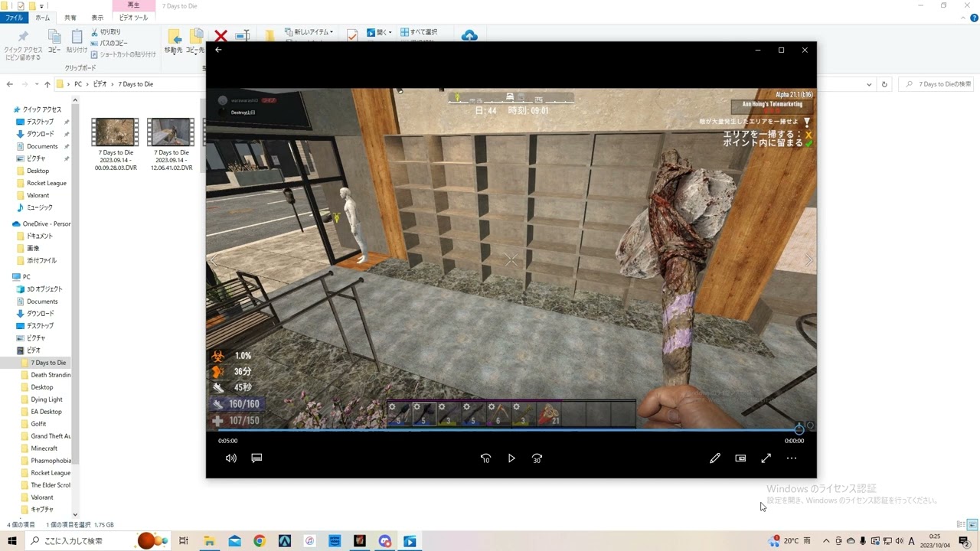Screen dimensions: 980x551
Task: Click すべて選択 in the ribbon
Action: pyautogui.click(x=419, y=32)
